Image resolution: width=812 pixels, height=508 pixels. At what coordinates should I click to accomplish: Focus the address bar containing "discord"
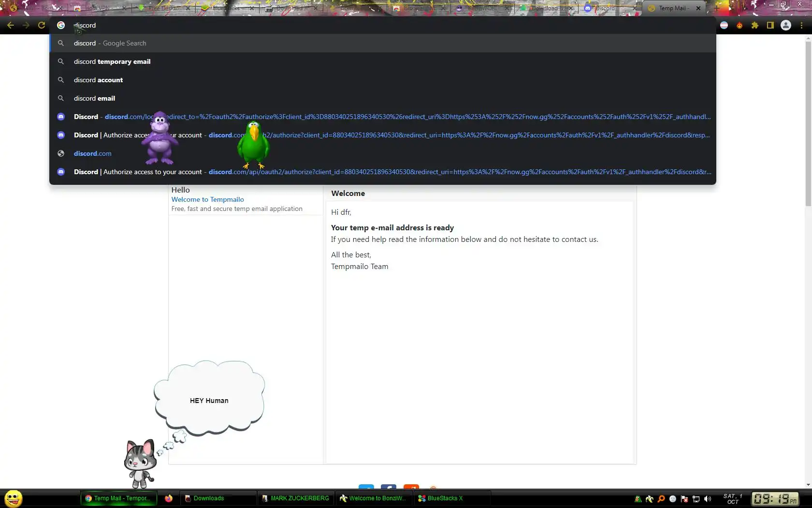click(x=382, y=25)
